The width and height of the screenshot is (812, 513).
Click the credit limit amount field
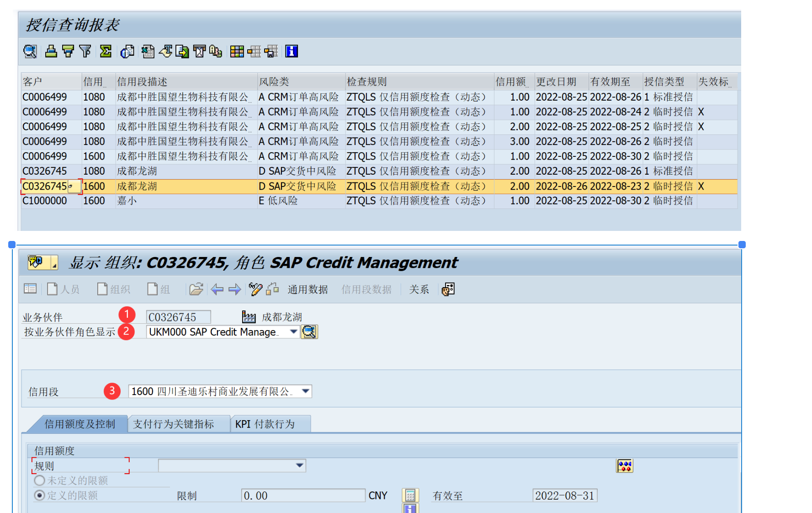[303, 496]
